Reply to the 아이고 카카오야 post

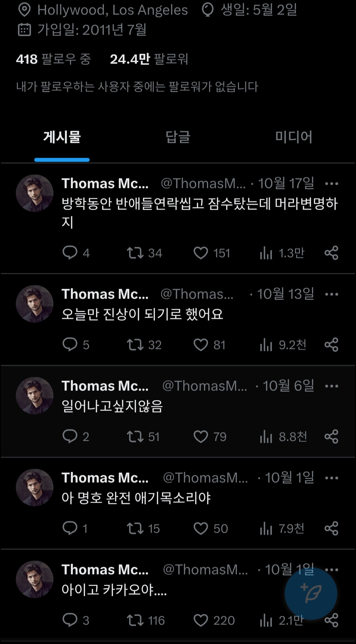[70, 620]
